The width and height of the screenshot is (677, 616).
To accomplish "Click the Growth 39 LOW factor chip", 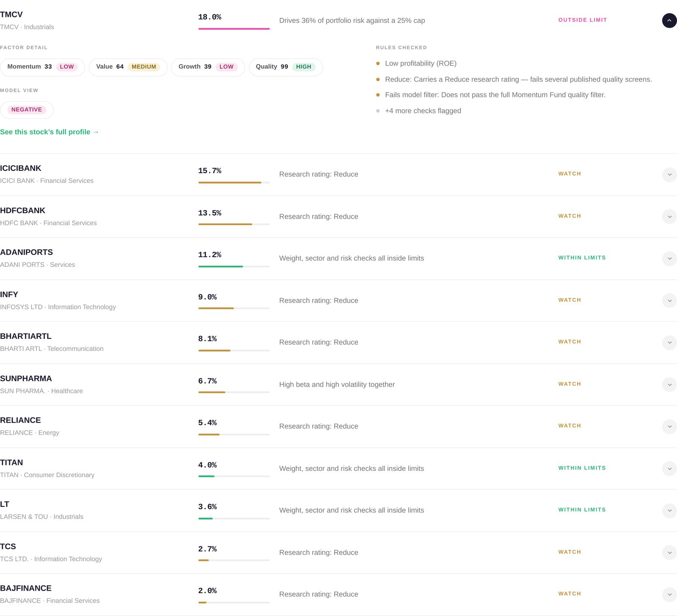I will 208,67.
